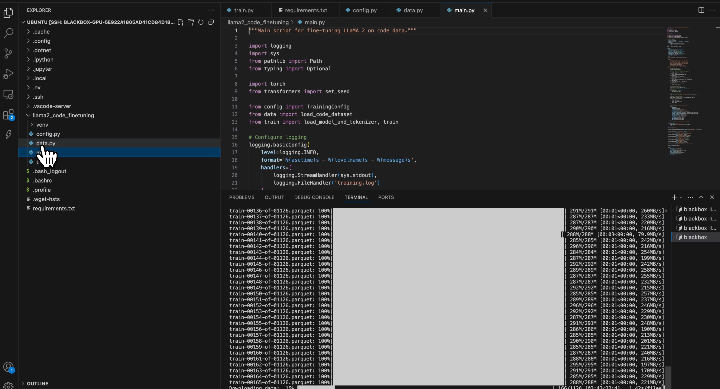Close the active main.py tab
This screenshot has height=389, width=720.
pyautogui.click(x=485, y=10)
